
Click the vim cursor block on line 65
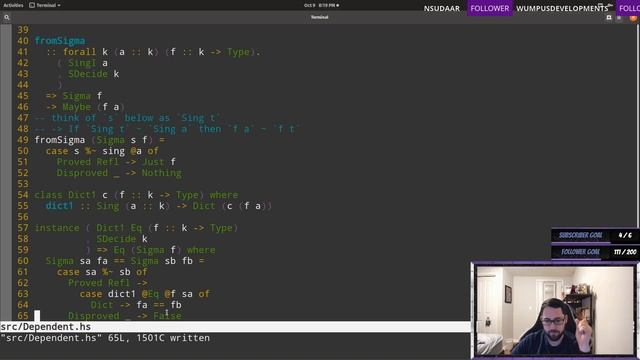[37, 316]
